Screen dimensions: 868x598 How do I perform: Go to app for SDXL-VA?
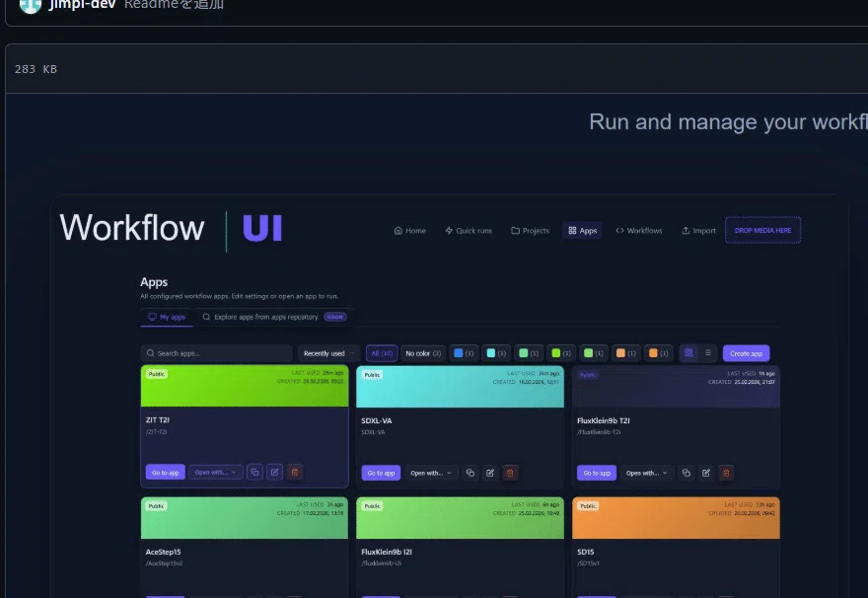pyautogui.click(x=381, y=473)
